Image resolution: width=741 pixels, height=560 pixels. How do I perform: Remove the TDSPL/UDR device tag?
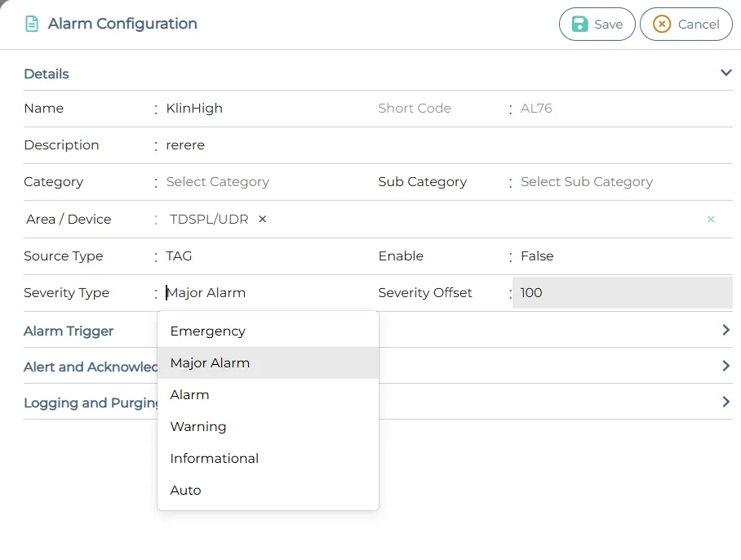[x=262, y=219]
